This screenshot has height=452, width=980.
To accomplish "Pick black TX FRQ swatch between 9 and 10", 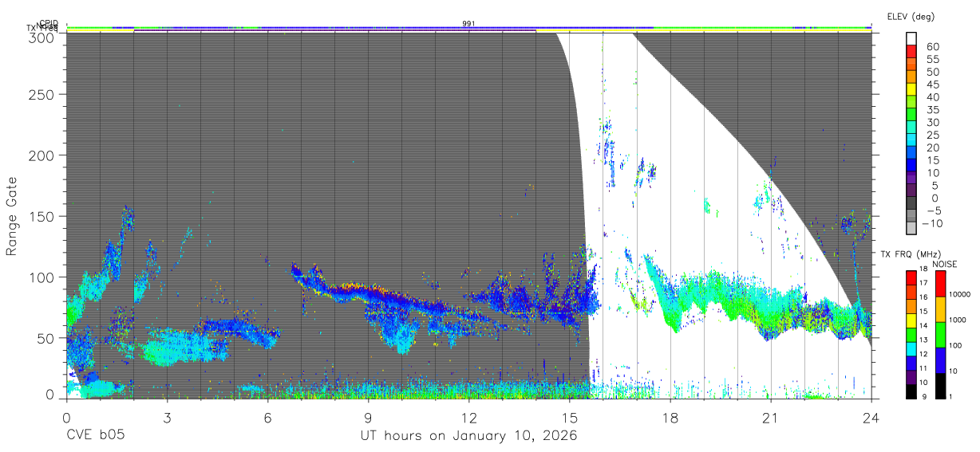I will pyautogui.click(x=911, y=391).
